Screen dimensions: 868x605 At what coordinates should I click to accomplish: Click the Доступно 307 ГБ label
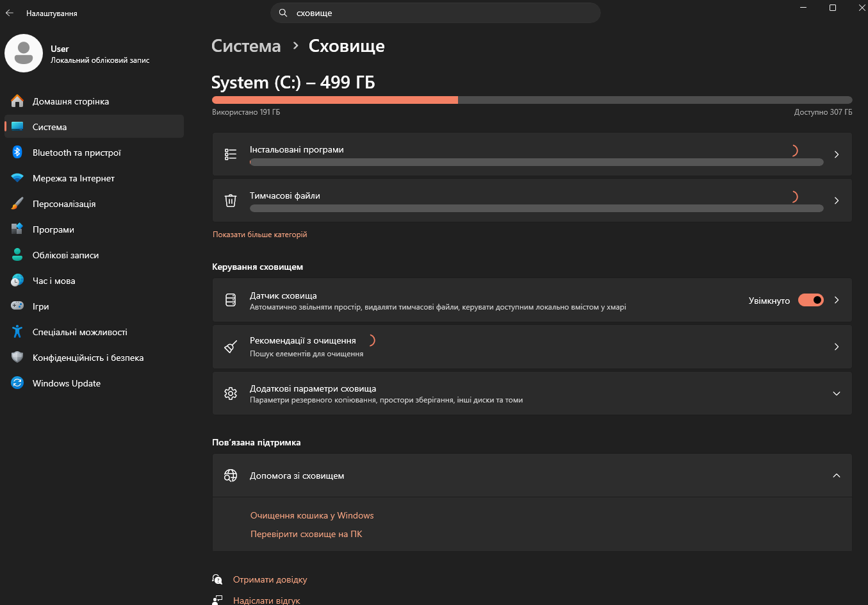click(x=823, y=112)
